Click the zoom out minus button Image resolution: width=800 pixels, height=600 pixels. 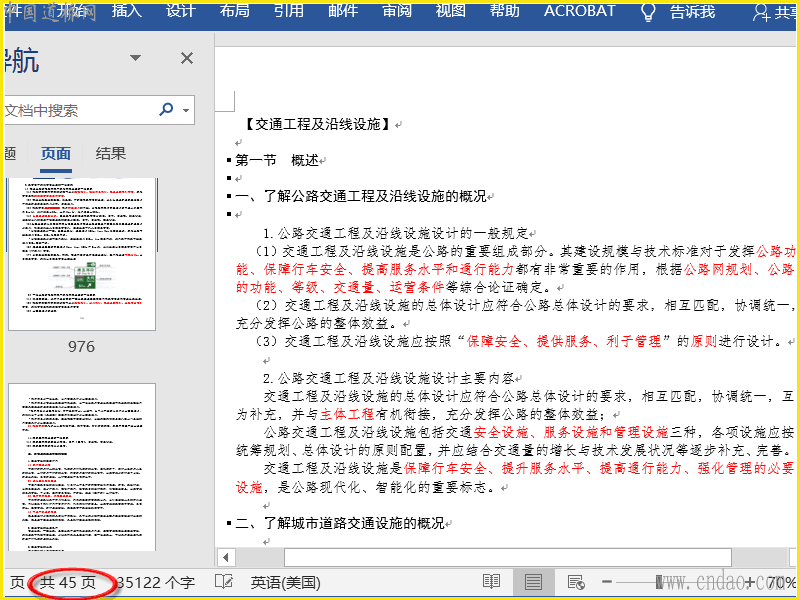coord(606,582)
